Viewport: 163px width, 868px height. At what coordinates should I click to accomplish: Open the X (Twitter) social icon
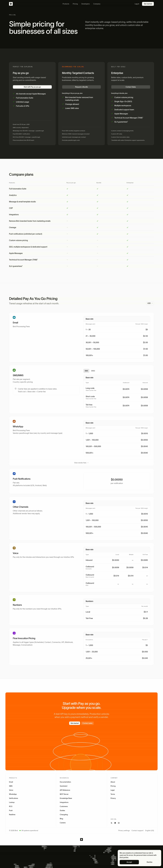(x=111, y=823)
